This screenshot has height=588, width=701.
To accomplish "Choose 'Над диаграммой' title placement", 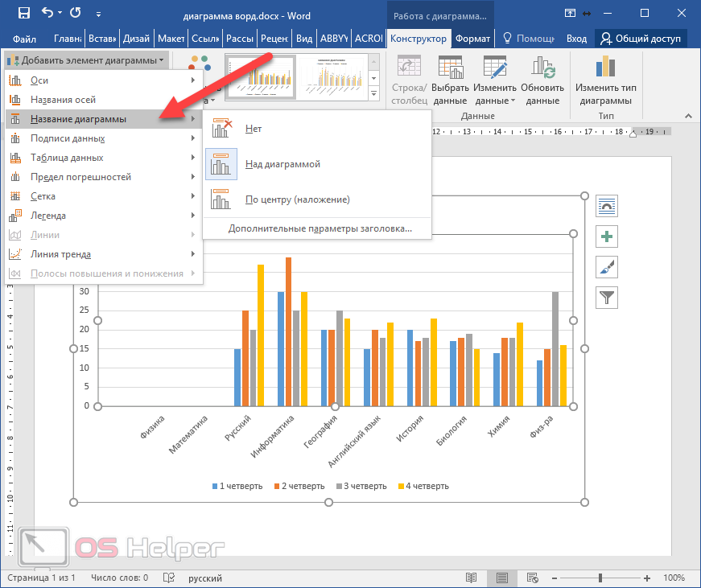I will (x=282, y=164).
